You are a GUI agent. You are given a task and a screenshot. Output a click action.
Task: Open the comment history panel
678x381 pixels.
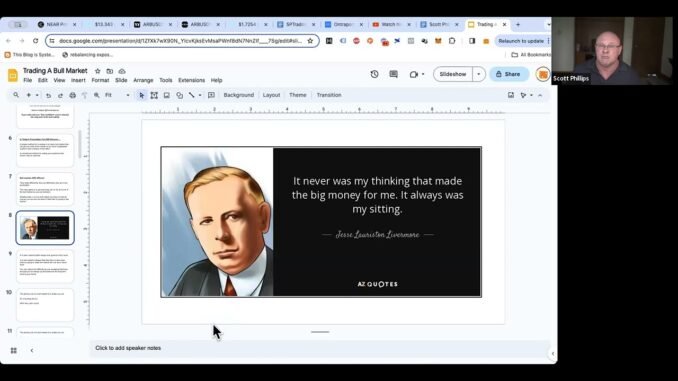pos(393,74)
